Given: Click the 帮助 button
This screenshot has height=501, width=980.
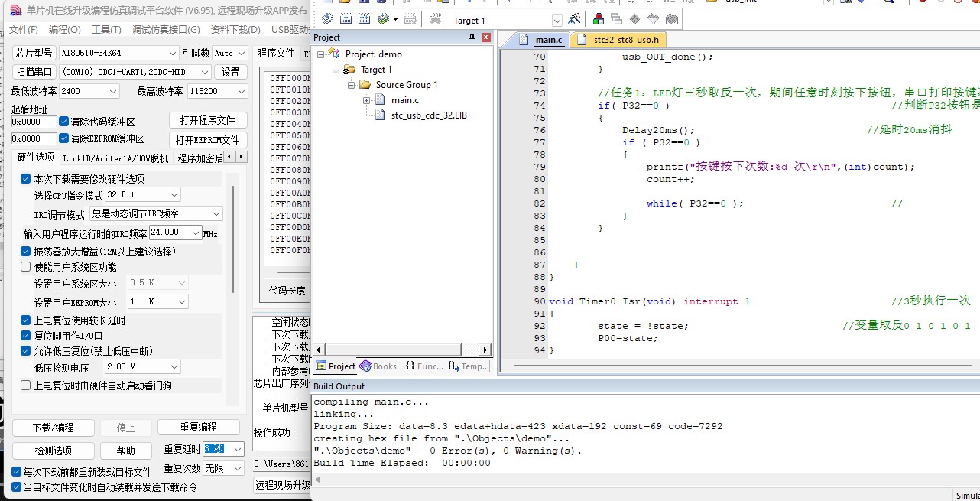Looking at the screenshot, I should 126,451.
